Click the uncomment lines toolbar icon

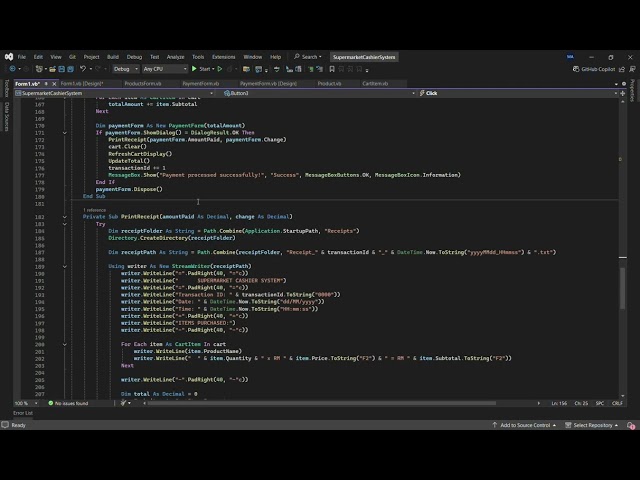point(319,69)
